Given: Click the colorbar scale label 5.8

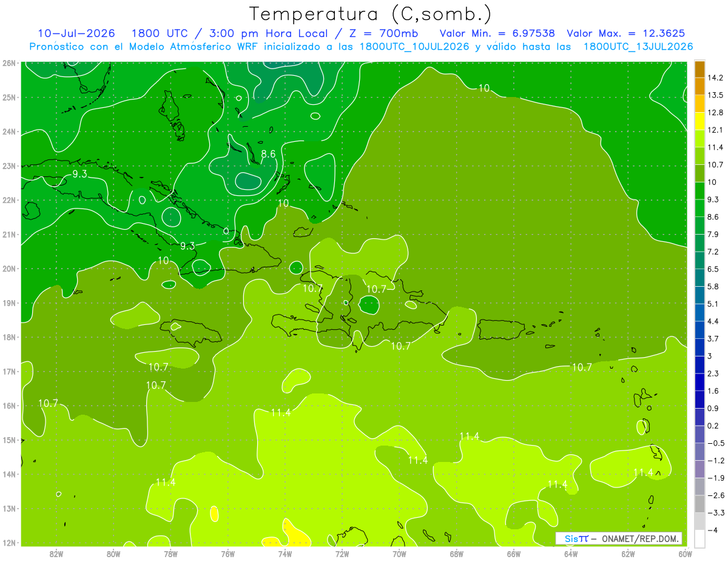Looking at the screenshot, I should [715, 286].
